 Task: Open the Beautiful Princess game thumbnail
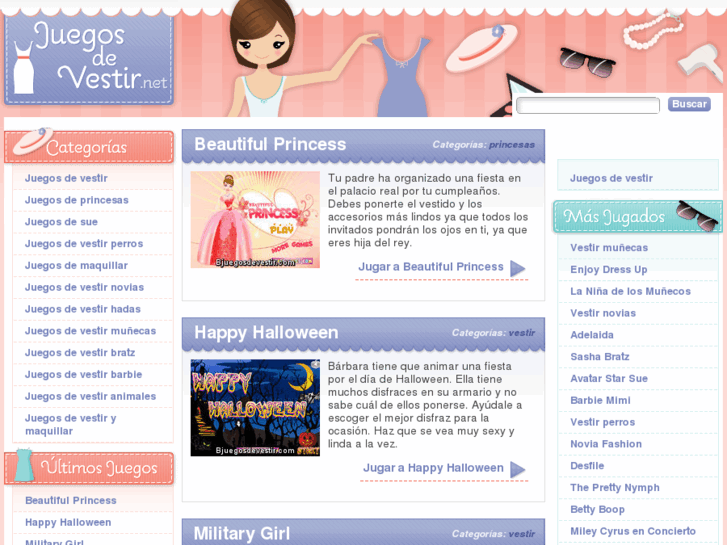[x=255, y=219]
